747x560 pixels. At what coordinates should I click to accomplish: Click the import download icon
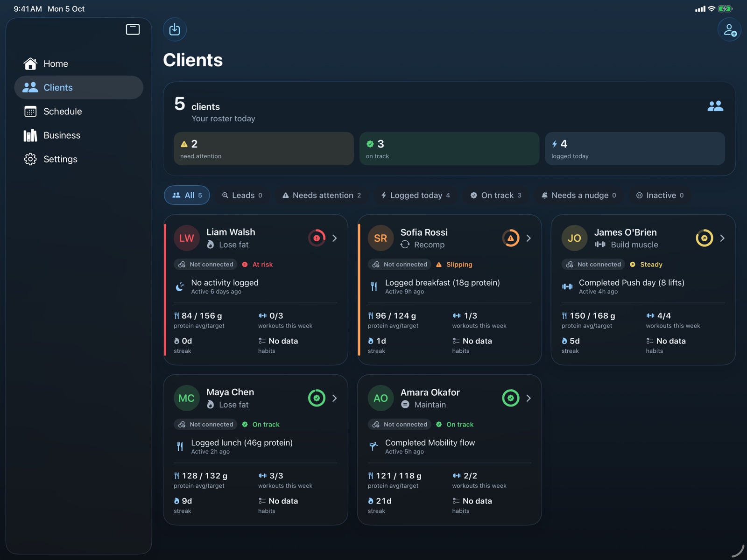[x=175, y=29]
